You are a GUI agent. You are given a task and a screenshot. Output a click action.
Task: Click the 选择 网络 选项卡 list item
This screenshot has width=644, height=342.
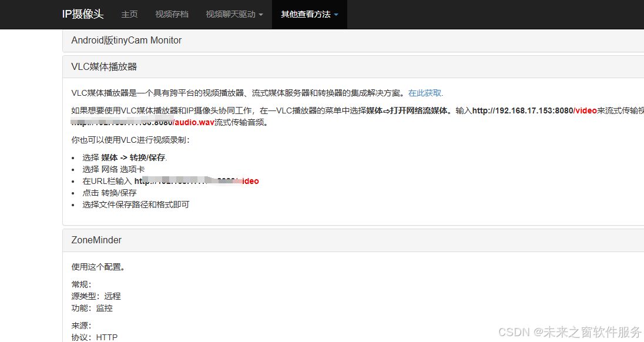click(113, 169)
